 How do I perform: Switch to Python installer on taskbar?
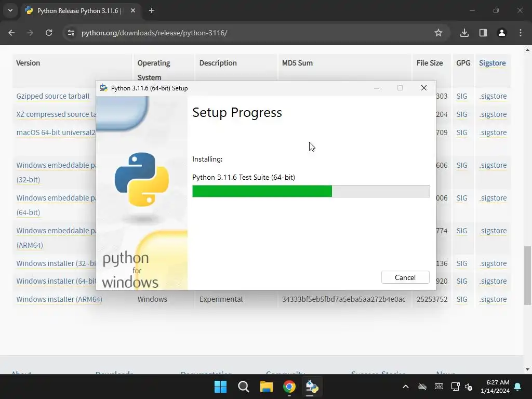(x=312, y=387)
